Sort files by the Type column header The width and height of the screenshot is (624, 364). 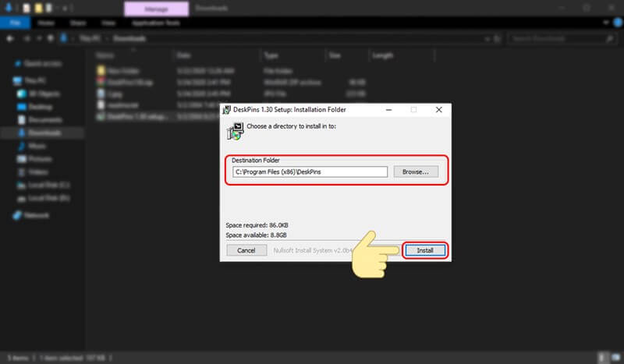[271, 56]
